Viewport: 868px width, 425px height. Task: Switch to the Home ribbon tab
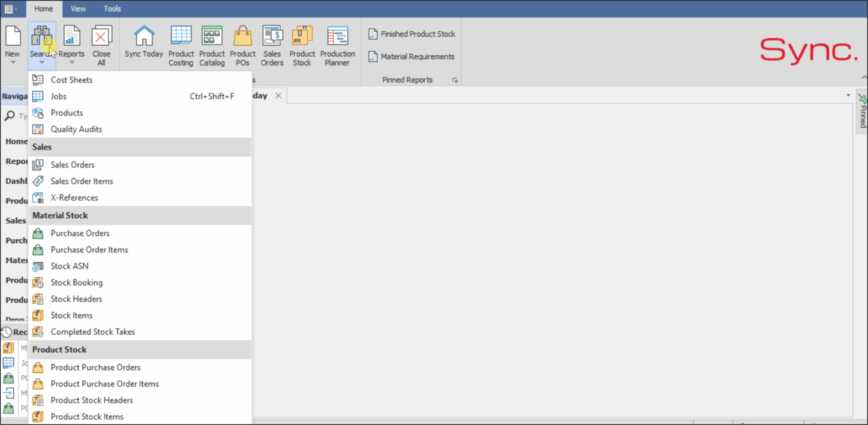click(x=44, y=9)
